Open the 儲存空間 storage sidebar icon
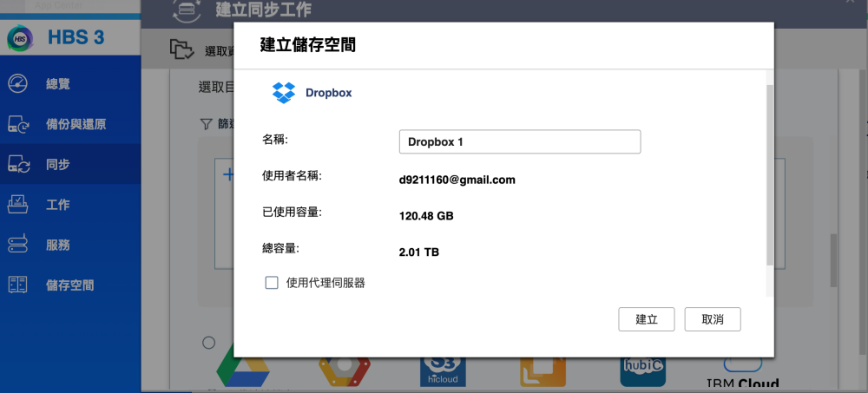 coord(18,285)
